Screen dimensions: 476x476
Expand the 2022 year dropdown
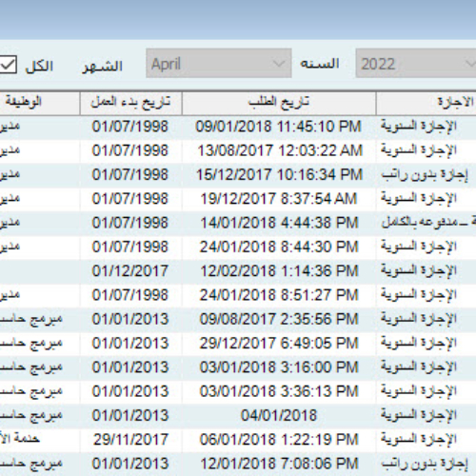click(416, 63)
